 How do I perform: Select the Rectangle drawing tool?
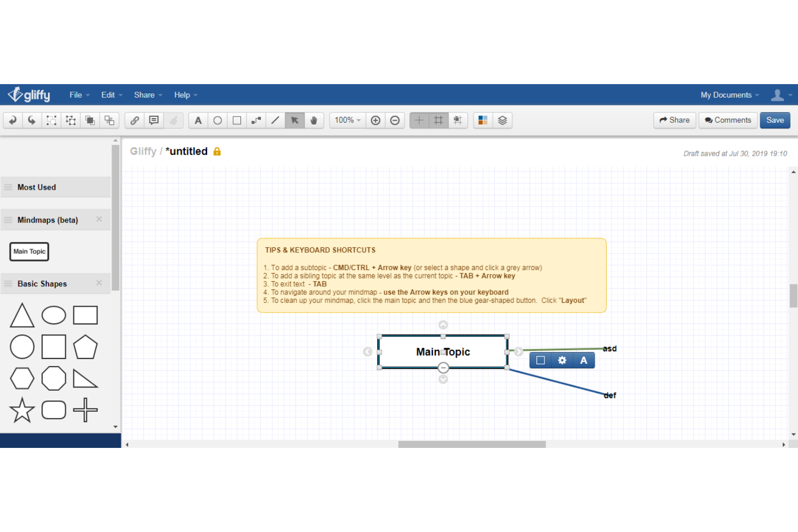point(237,120)
